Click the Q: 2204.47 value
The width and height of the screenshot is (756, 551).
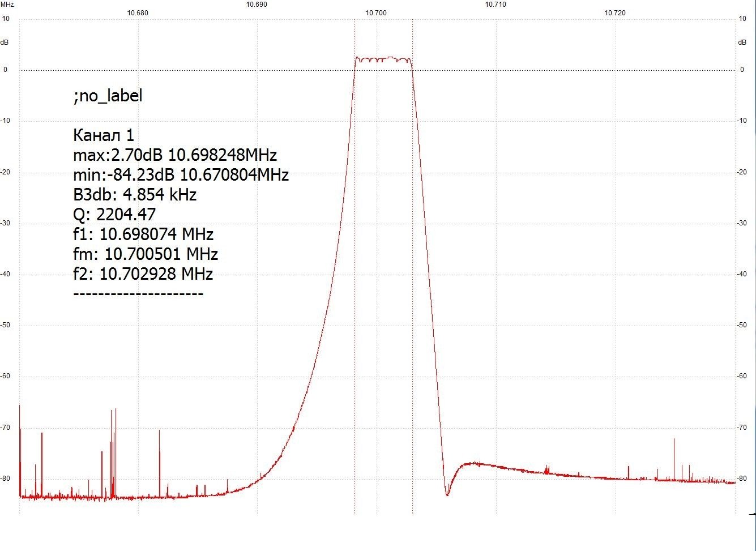click(114, 214)
